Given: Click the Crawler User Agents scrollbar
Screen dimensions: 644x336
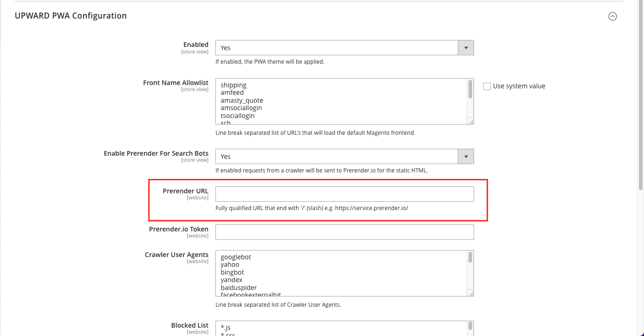Looking at the screenshot, I should (x=470, y=257).
